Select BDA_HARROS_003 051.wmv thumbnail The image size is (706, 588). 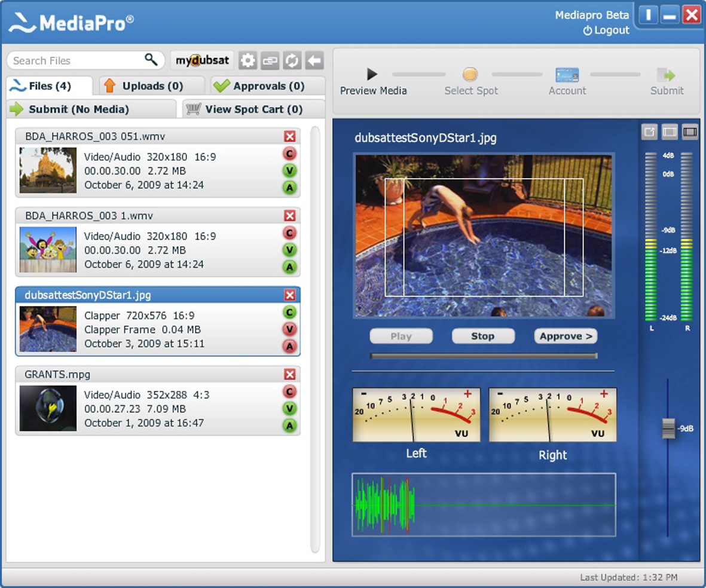coord(48,170)
